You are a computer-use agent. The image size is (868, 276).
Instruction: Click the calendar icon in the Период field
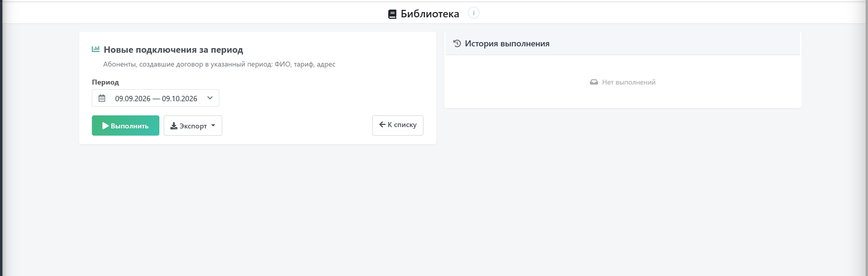coord(102,98)
